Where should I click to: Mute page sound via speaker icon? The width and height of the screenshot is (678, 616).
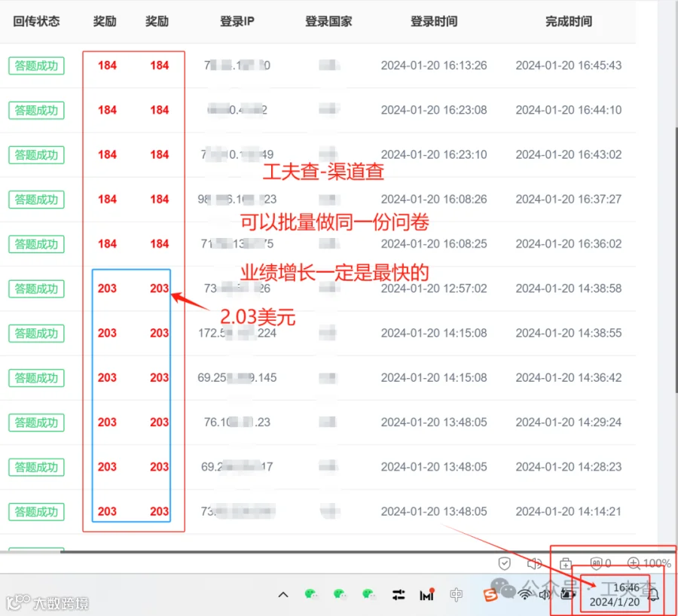[x=534, y=563]
